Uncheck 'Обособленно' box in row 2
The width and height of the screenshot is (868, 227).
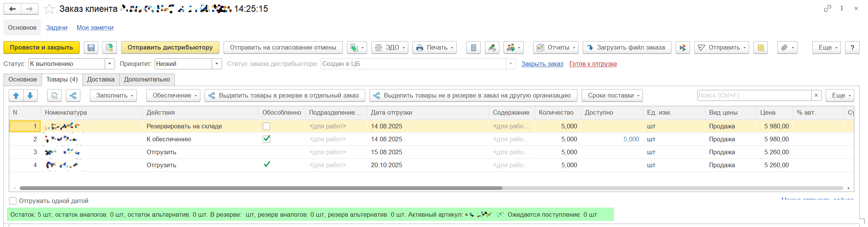click(x=267, y=139)
